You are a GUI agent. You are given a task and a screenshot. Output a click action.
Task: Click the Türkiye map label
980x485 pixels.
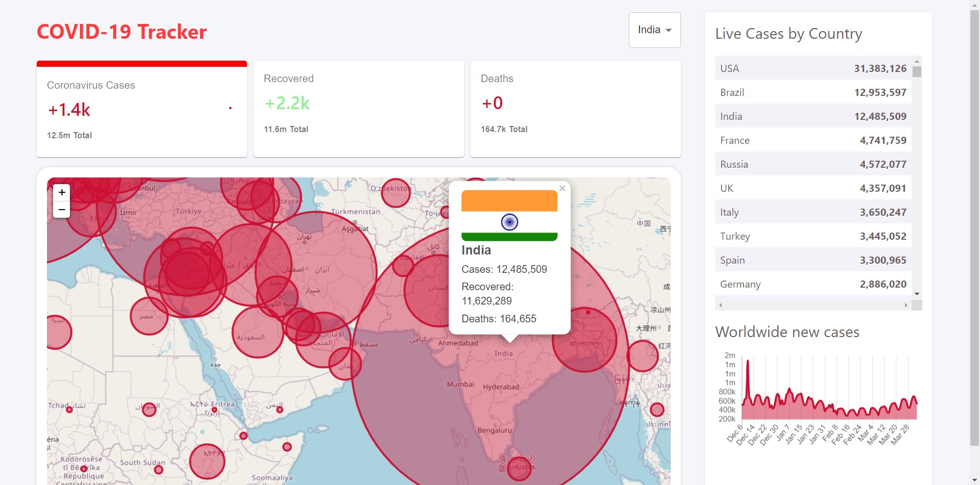coord(188,211)
